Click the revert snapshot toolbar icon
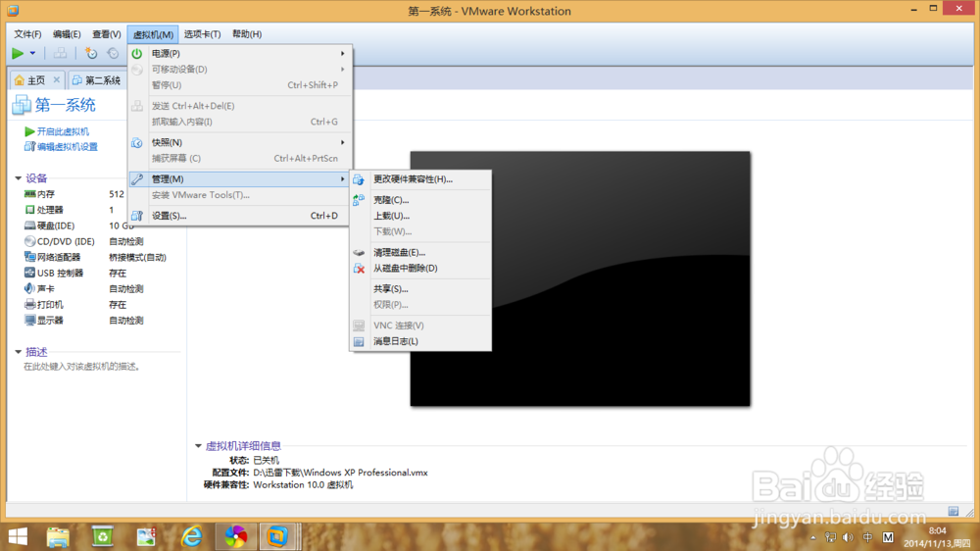 coord(113,54)
